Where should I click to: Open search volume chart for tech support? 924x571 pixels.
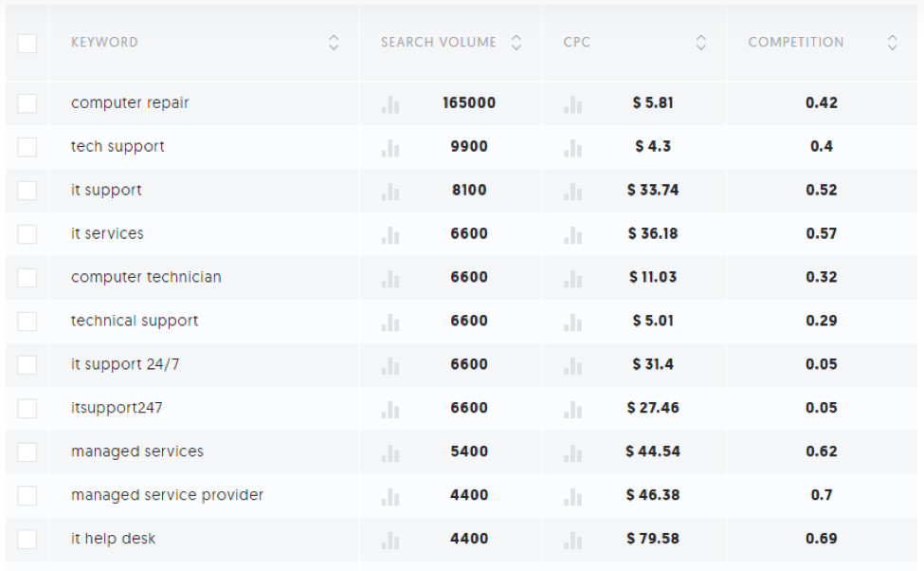(x=390, y=147)
